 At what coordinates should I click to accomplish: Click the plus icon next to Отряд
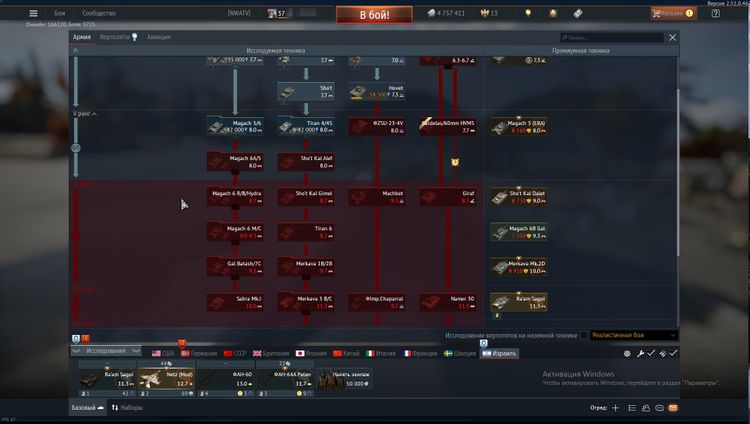(615, 408)
